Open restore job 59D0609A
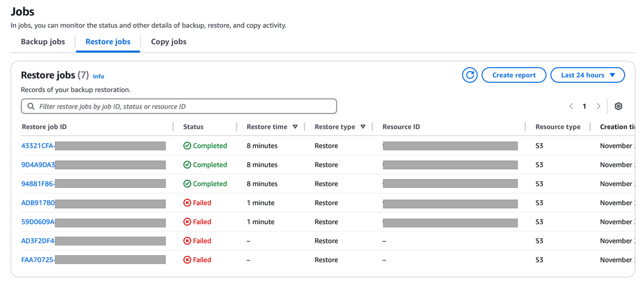This screenshot has width=644, height=284. 38,222
